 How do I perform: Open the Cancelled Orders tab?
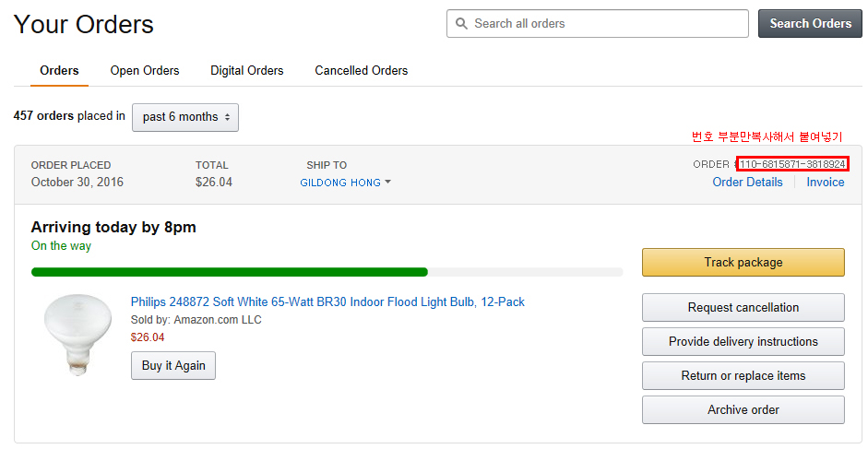(361, 70)
